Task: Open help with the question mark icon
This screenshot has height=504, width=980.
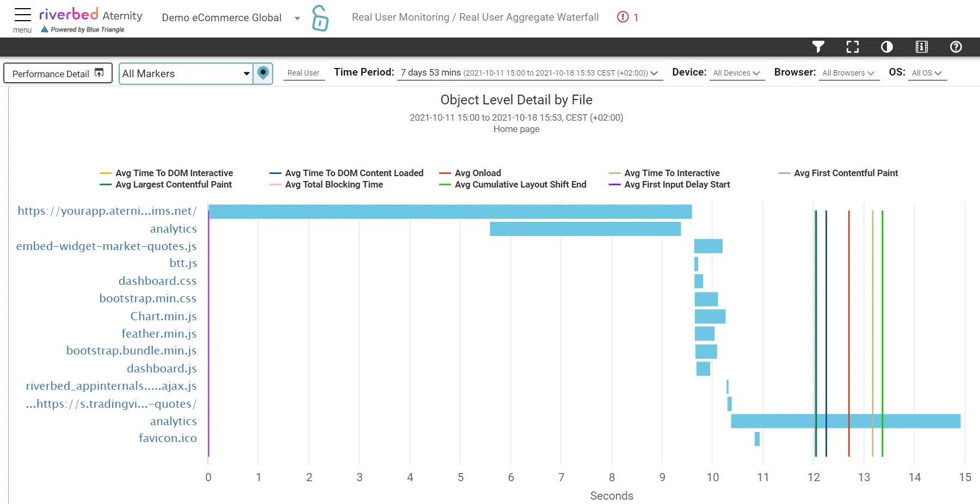Action: pos(956,47)
